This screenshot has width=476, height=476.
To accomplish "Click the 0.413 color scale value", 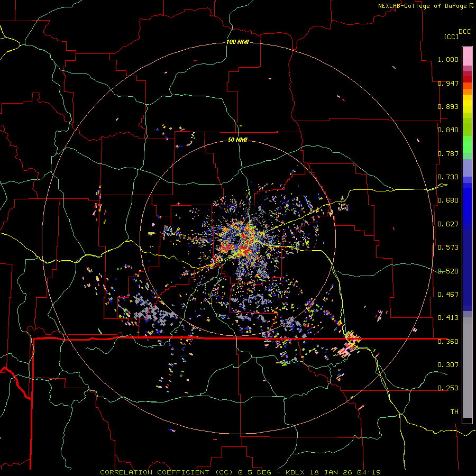I will [x=448, y=318].
